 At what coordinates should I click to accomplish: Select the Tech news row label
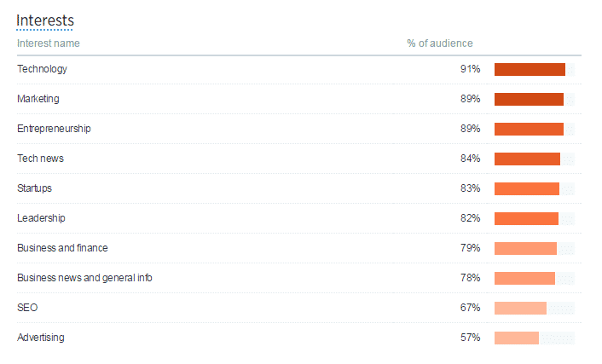[x=40, y=159]
